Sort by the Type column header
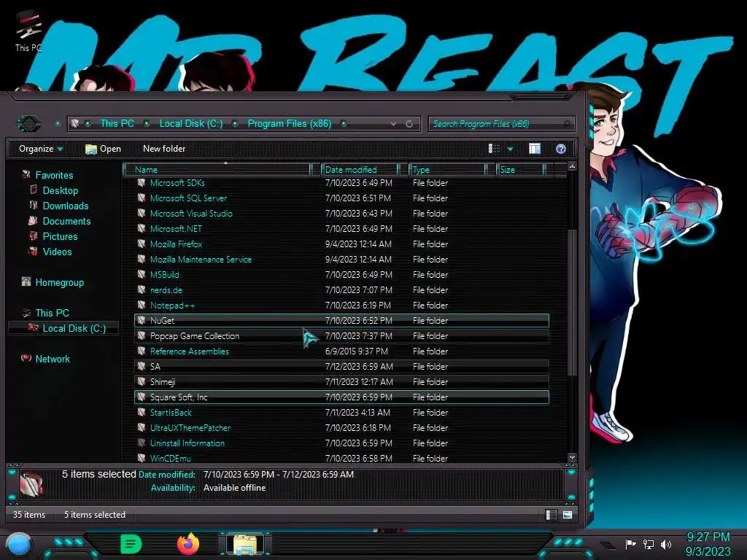 coord(447,169)
